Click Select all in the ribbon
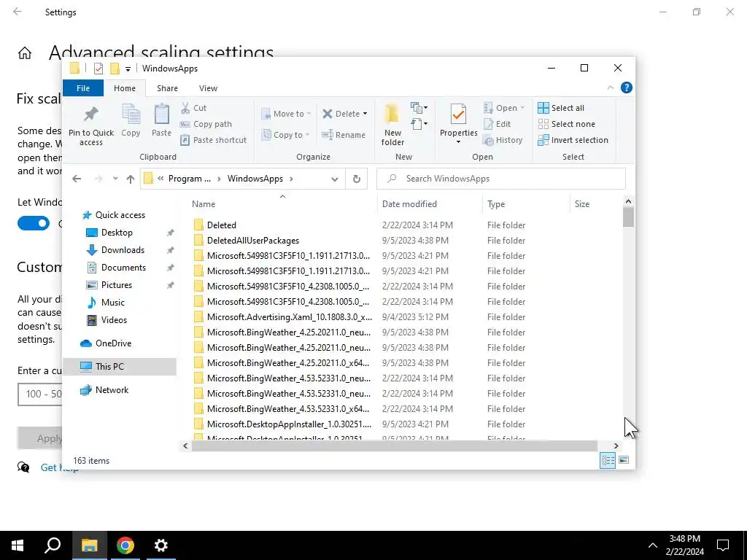 pos(561,108)
